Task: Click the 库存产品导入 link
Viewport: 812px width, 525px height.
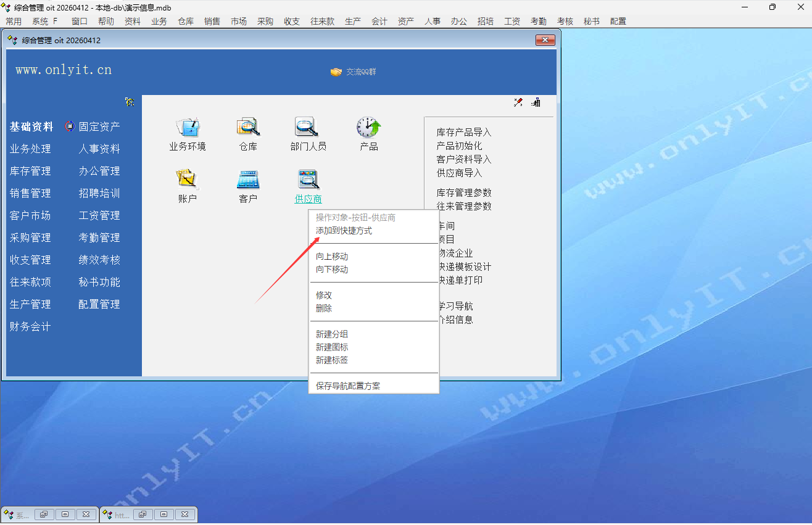Action: [464, 132]
